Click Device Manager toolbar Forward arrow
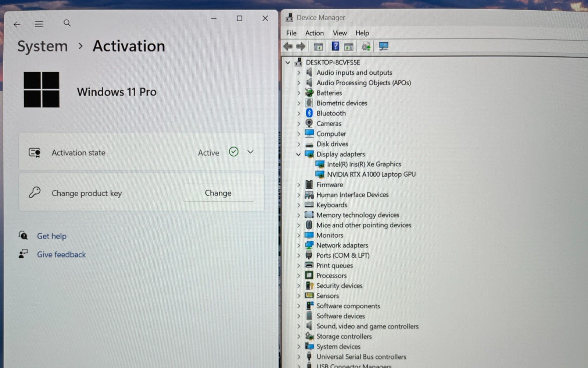This screenshot has width=588, height=368. [x=301, y=46]
